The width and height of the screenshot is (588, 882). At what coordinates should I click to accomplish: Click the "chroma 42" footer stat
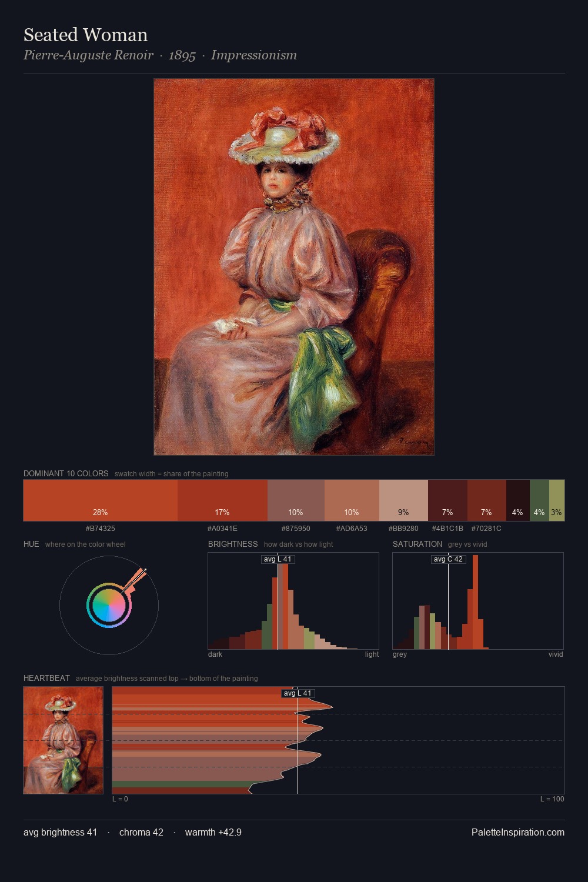tap(141, 832)
